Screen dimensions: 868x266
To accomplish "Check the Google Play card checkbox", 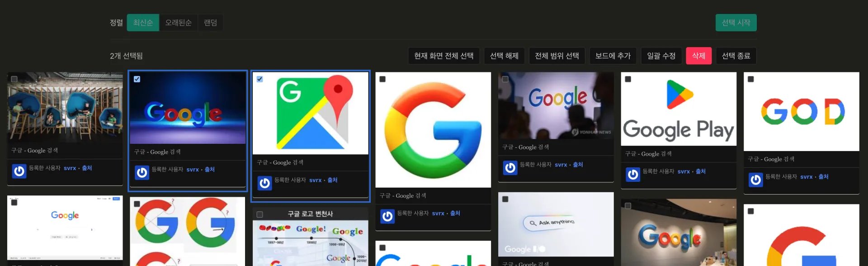I will coord(628,79).
